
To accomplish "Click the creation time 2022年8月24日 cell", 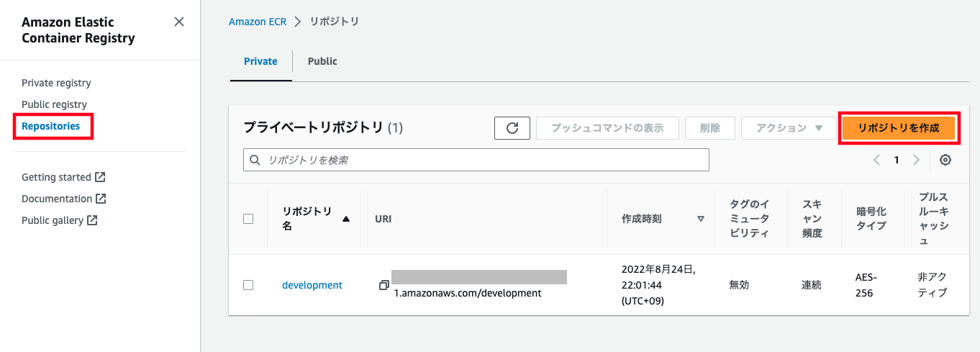I will click(x=658, y=285).
